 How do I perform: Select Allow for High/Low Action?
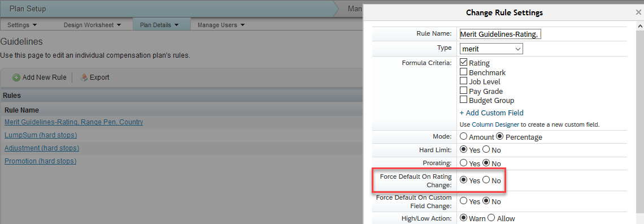(491, 218)
